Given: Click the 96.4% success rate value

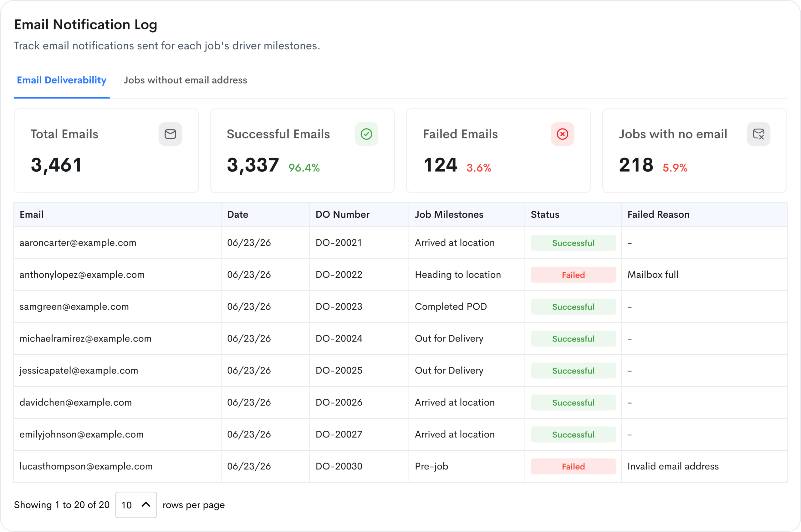Looking at the screenshot, I should click(304, 168).
